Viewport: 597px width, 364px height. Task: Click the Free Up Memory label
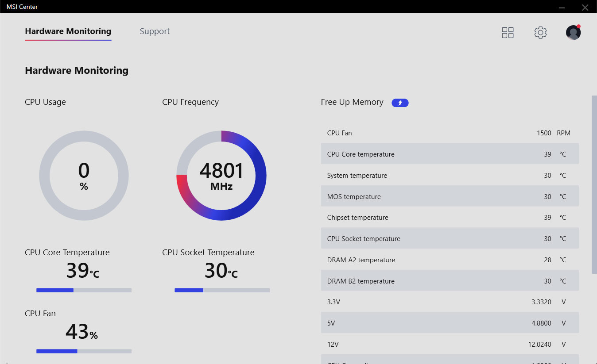tap(352, 102)
